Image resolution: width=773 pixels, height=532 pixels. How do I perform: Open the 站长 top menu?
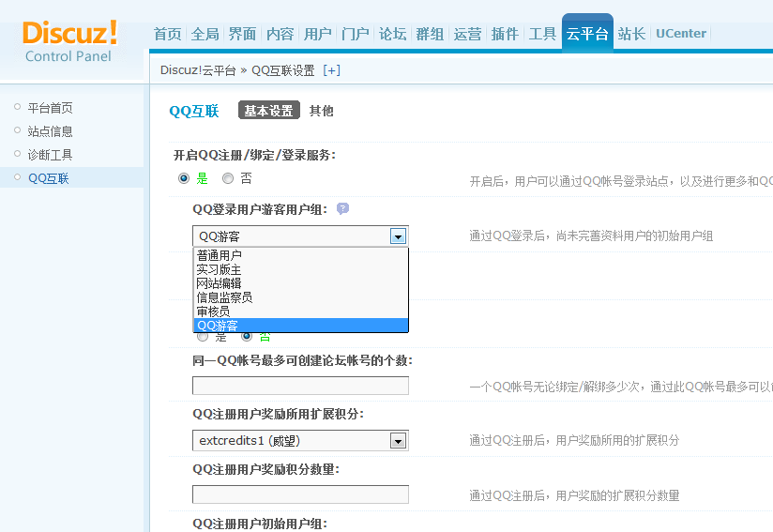pyautogui.click(x=631, y=34)
